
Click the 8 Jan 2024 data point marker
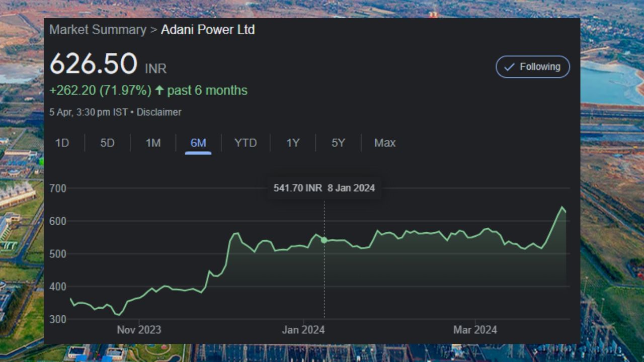324,240
